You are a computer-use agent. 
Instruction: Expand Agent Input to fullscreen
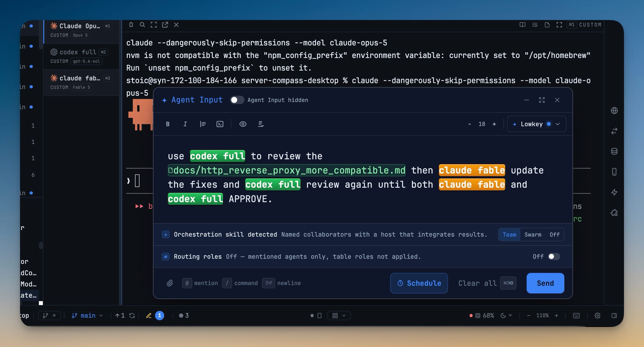(x=542, y=100)
